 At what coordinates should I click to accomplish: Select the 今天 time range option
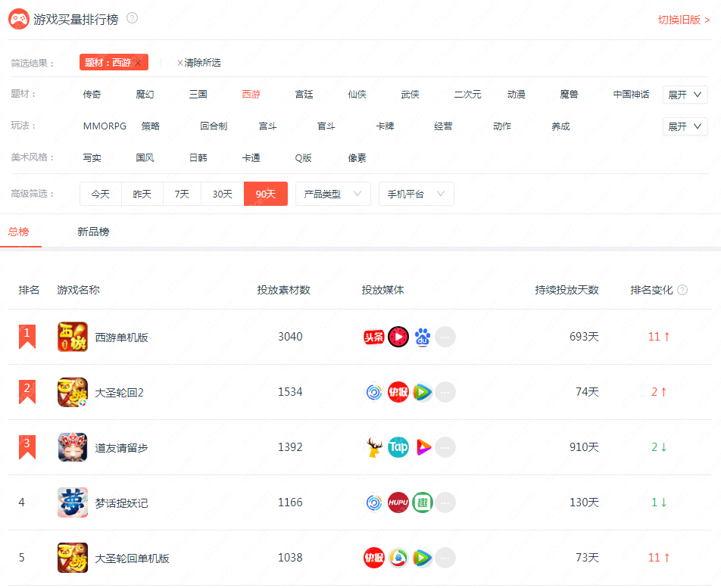100,194
